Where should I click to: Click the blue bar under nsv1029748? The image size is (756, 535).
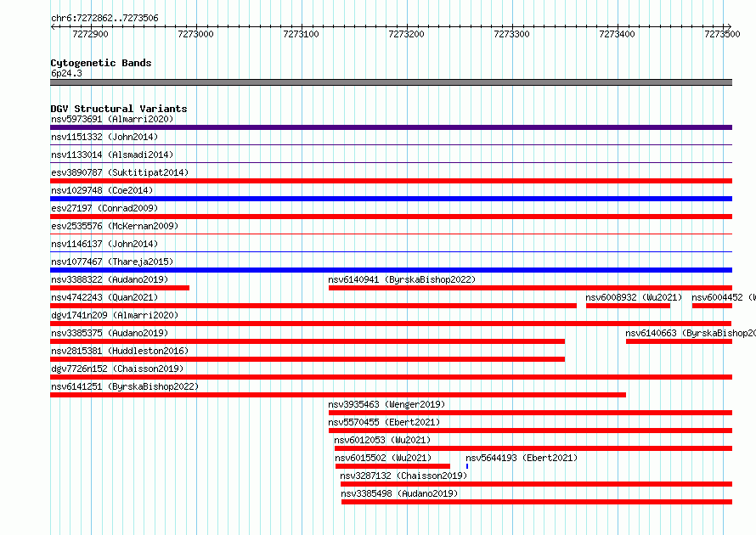[x=391, y=199]
